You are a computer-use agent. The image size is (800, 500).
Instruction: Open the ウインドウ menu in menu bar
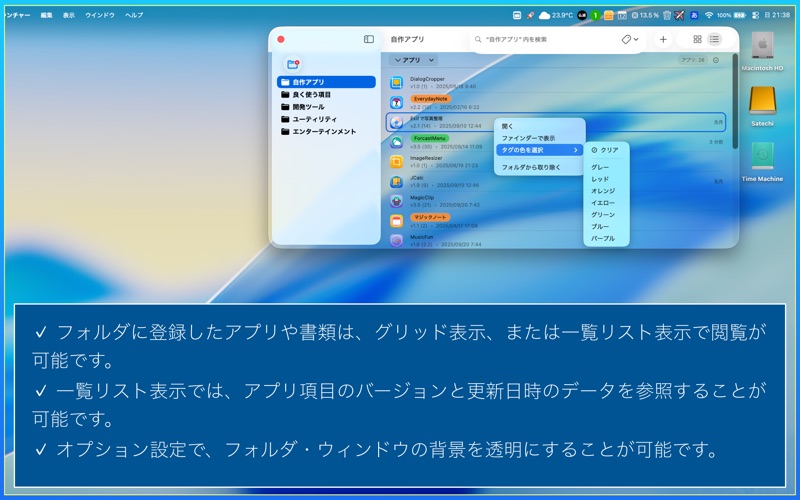(x=99, y=15)
